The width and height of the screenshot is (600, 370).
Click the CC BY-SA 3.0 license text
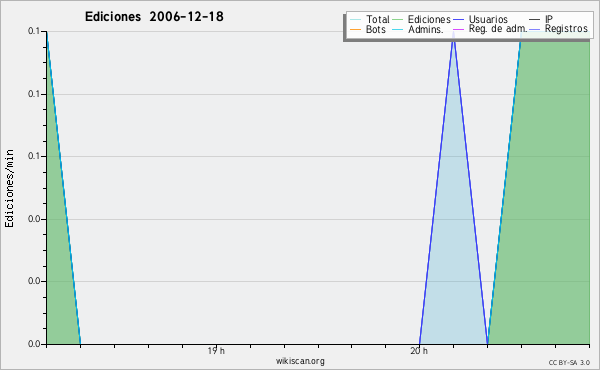(x=569, y=363)
